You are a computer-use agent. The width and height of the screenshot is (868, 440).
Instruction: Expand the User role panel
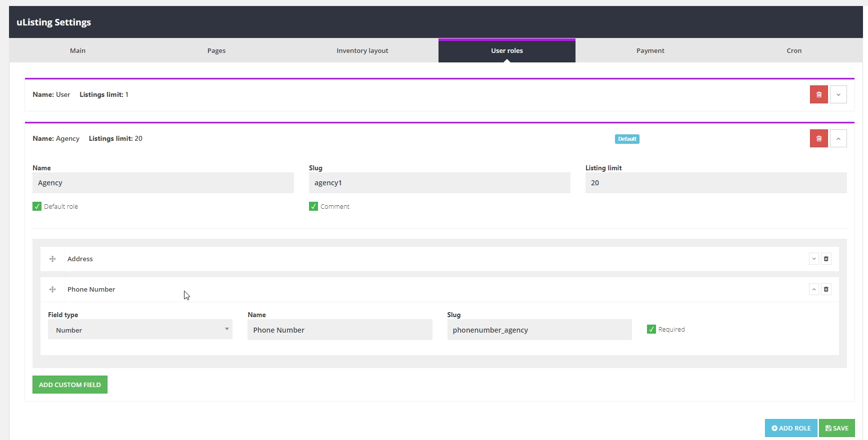pyautogui.click(x=838, y=94)
